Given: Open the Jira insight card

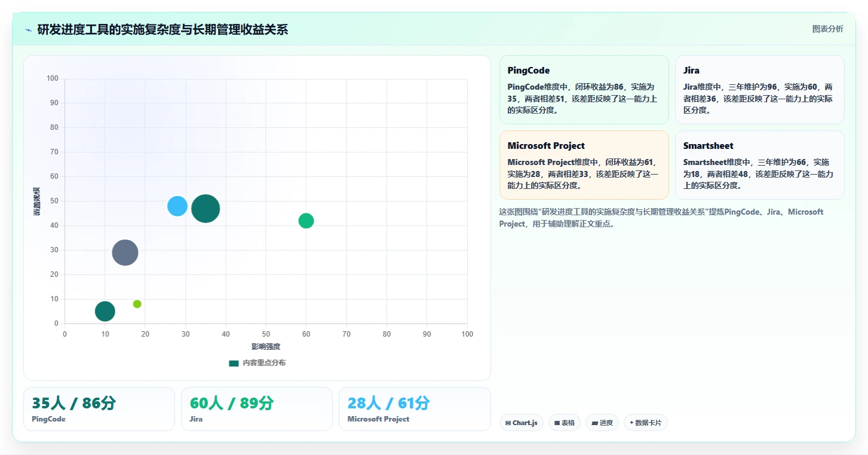Looking at the screenshot, I should 759,90.
